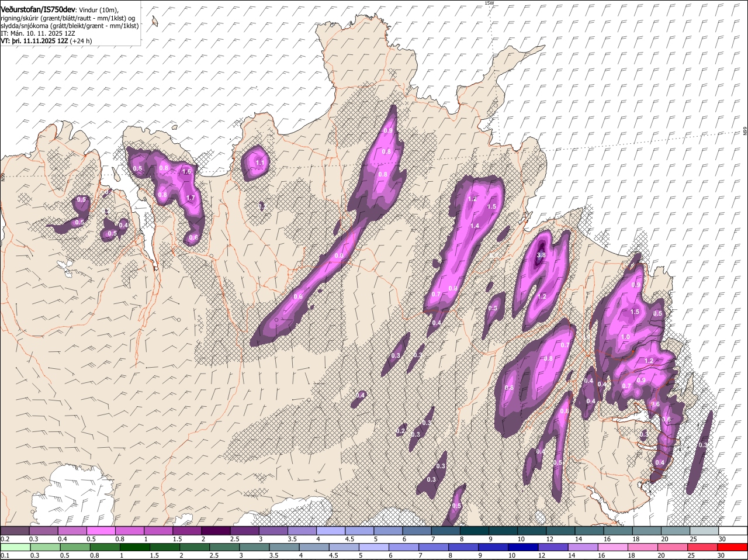Select rain legend violet swatch for 14–16 mm
The height and width of the screenshot is (560, 748).
[583, 547]
